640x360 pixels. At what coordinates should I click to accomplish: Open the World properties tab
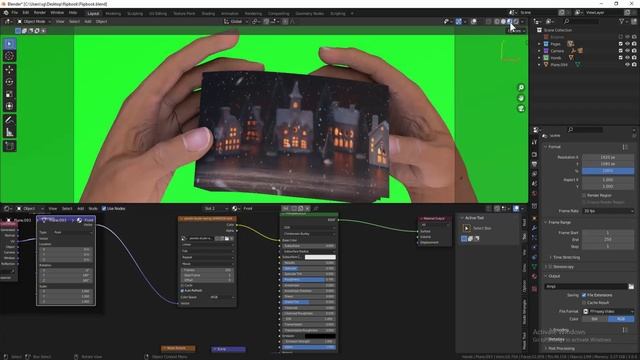534,194
